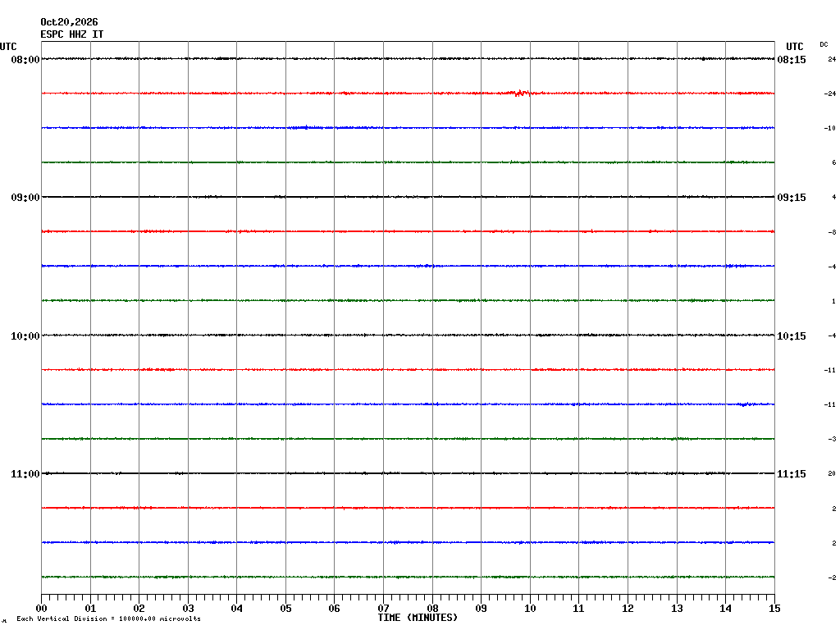This screenshot has height=630, width=840.
Task: Select the "10:00" start time label
Action: (x=25, y=336)
